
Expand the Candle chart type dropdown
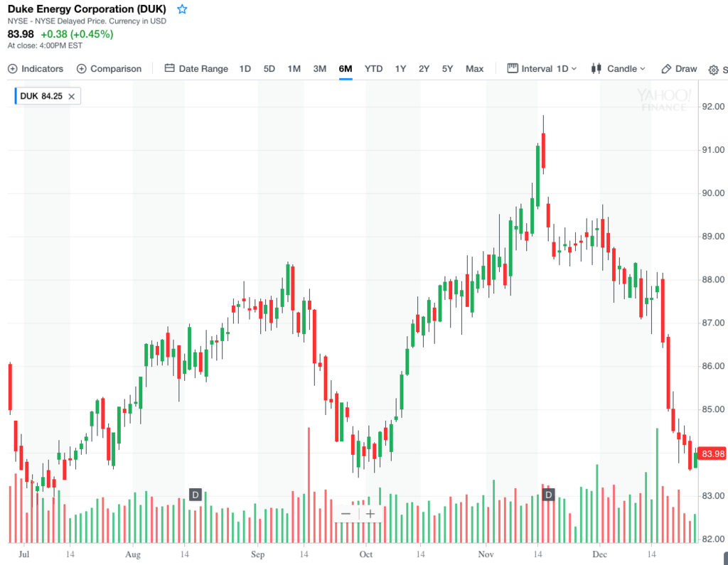coord(618,69)
